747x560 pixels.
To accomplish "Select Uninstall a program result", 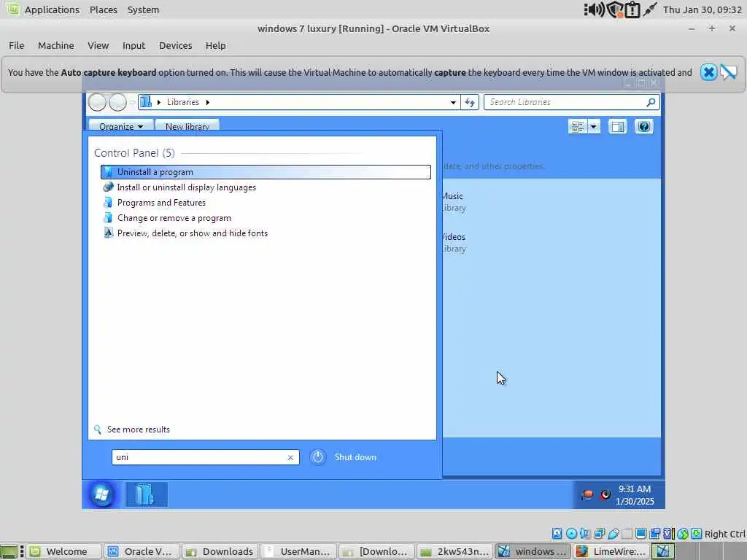I will point(266,172).
